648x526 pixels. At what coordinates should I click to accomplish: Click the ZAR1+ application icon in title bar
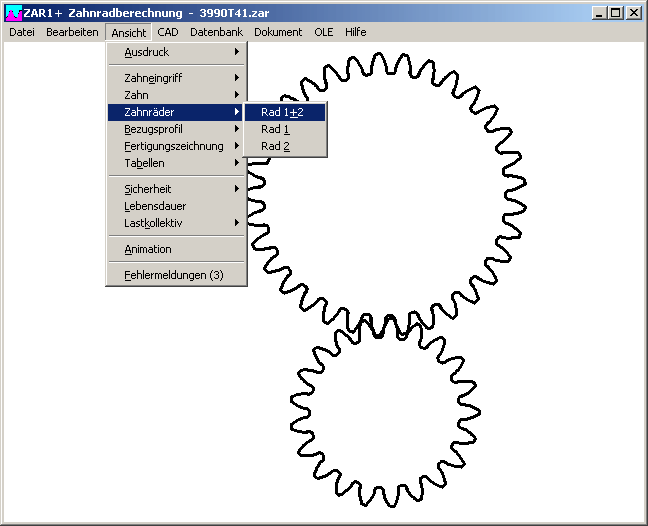point(13,13)
